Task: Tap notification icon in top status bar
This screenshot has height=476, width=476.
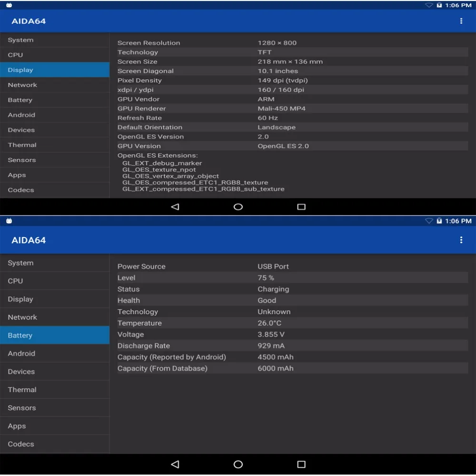Action: click(x=9, y=5)
